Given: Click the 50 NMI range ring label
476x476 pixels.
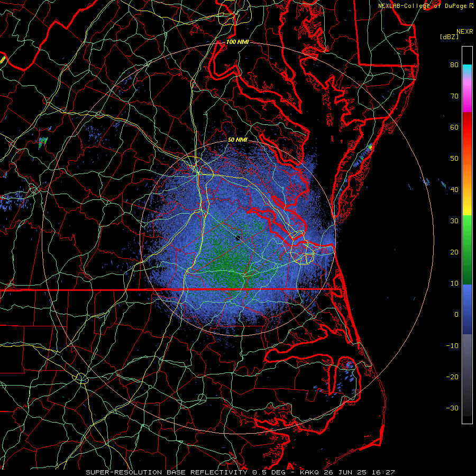Looking at the screenshot, I should click(237, 140).
